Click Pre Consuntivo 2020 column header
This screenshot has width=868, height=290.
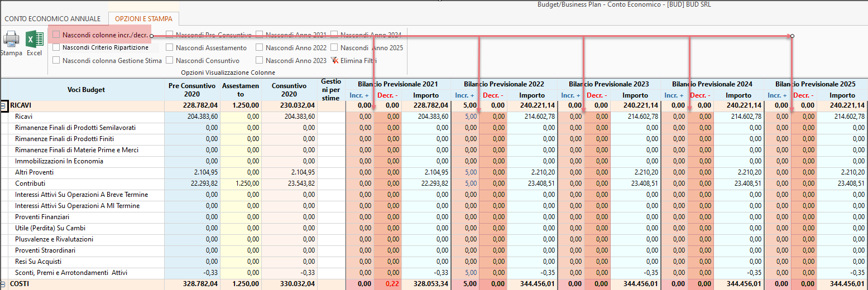[192, 90]
